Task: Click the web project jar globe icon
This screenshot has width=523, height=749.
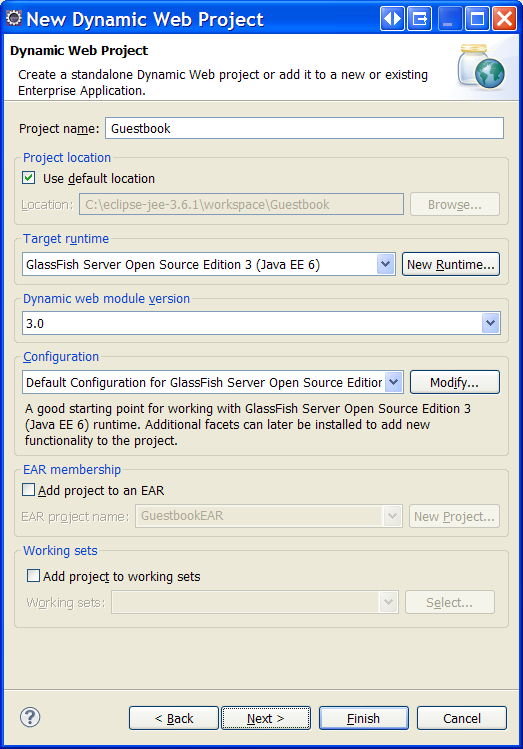Action: click(481, 67)
